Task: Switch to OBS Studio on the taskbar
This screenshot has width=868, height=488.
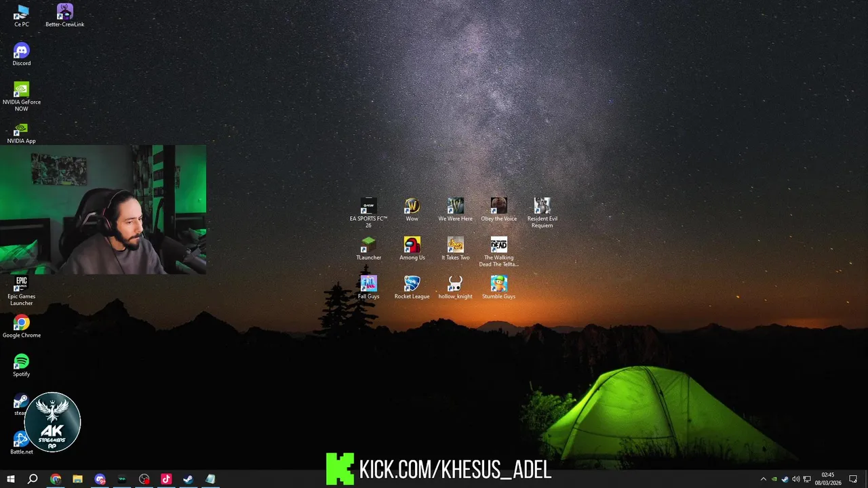Action: 144,479
